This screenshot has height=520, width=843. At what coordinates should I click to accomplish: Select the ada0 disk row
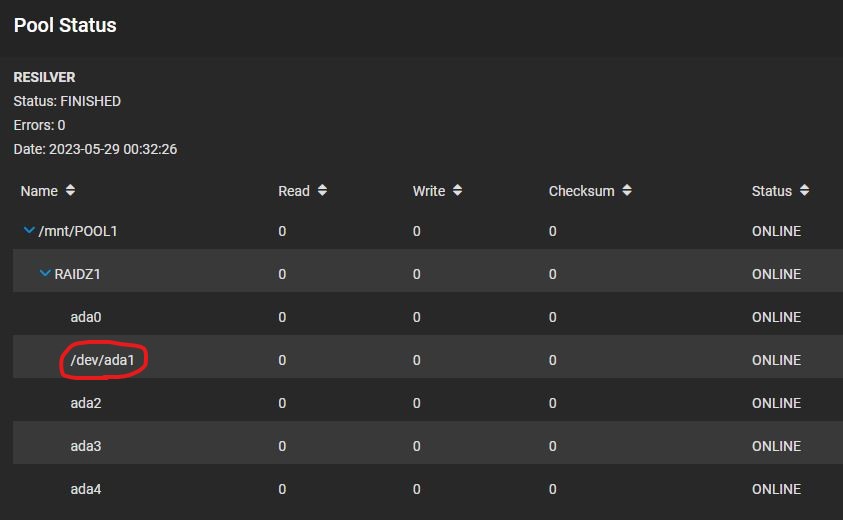[428, 317]
